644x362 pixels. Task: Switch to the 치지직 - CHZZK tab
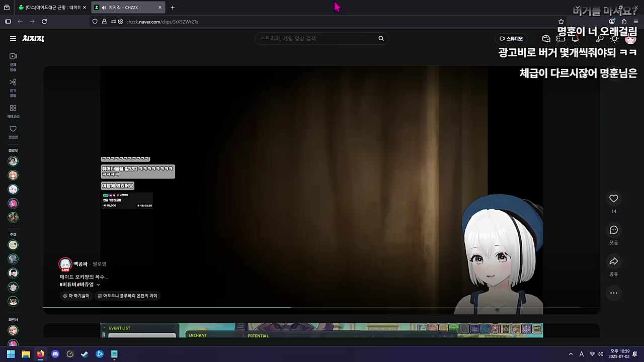tap(128, 8)
